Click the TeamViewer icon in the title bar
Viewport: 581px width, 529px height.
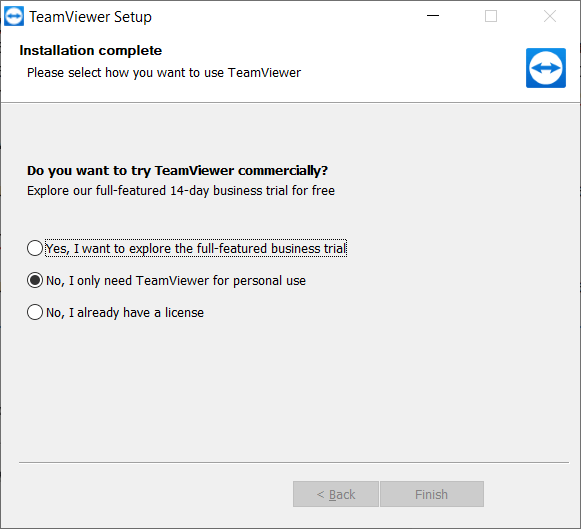[14, 17]
